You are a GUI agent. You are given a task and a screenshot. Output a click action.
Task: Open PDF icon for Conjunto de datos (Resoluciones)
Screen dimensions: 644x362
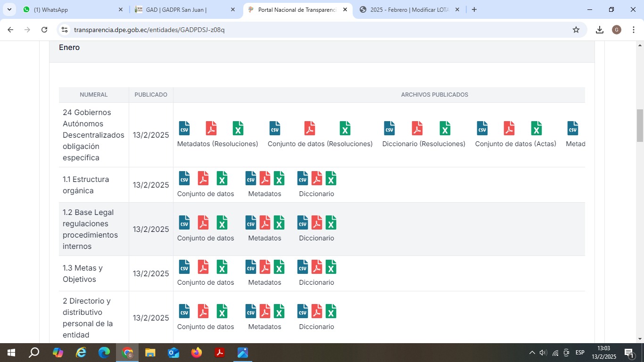309,128
